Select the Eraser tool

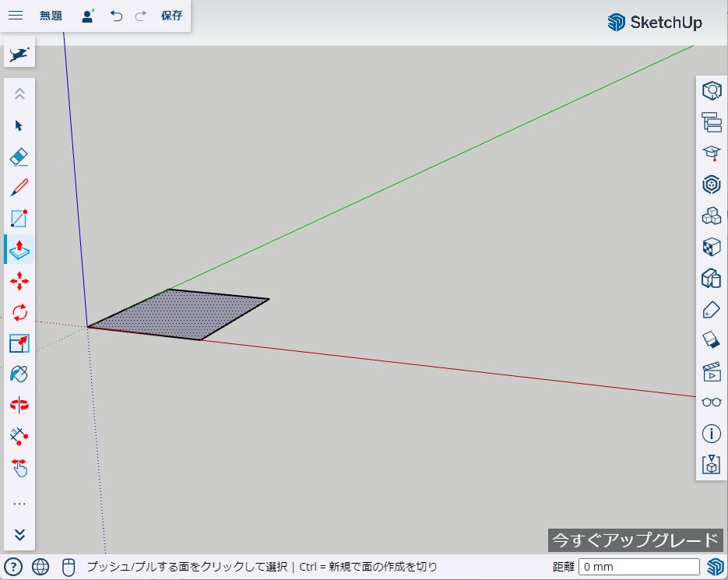tap(19, 156)
